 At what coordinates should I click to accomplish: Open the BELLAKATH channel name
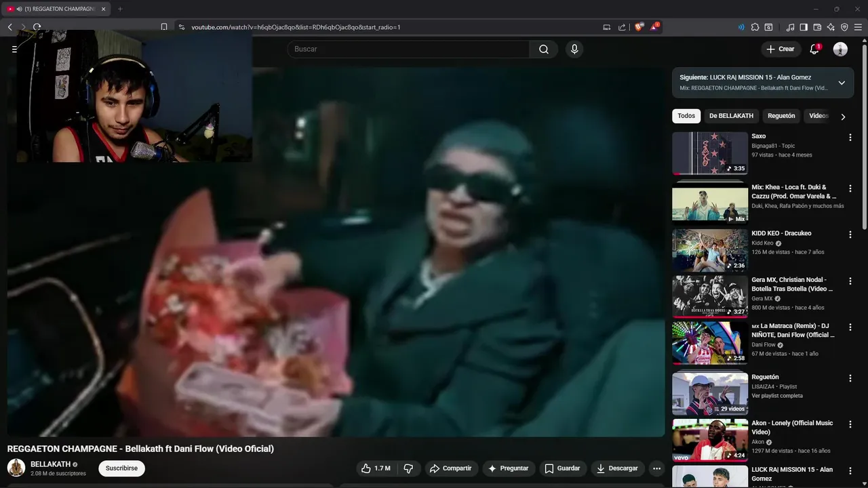50,464
